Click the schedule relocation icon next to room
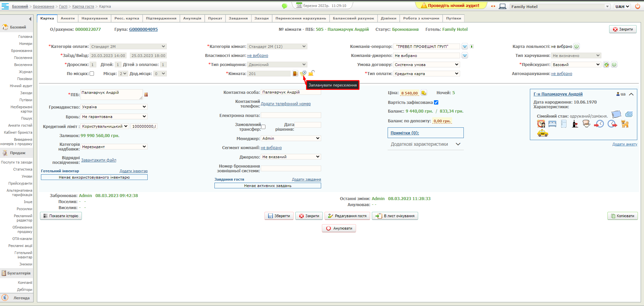This screenshot has height=306, width=644. click(303, 73)
